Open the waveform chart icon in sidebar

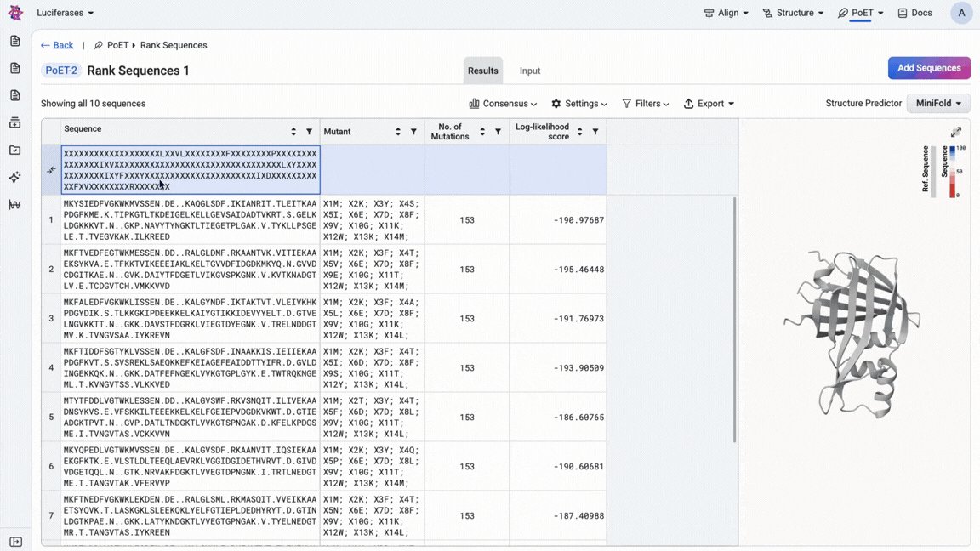(15, 204)
